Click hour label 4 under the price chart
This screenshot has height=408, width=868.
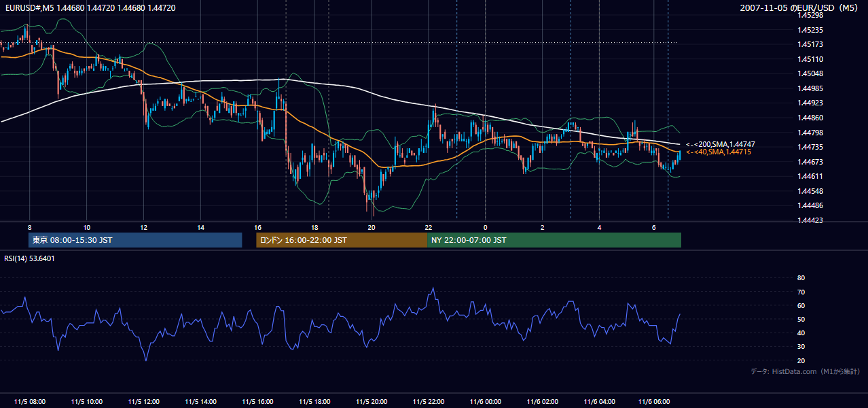pyautogui.click(x=600, y=227)
